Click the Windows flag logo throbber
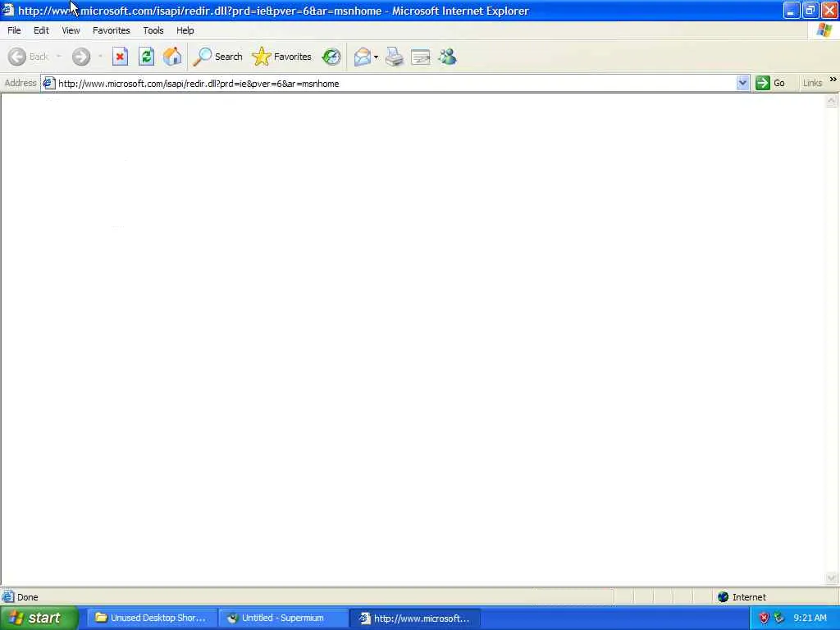This screenshot has height=630, width=840. coord(824,30)
